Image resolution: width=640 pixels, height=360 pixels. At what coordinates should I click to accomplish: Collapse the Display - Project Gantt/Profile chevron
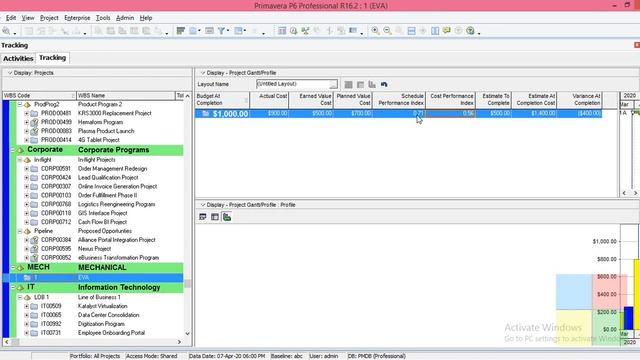point(202,73)
